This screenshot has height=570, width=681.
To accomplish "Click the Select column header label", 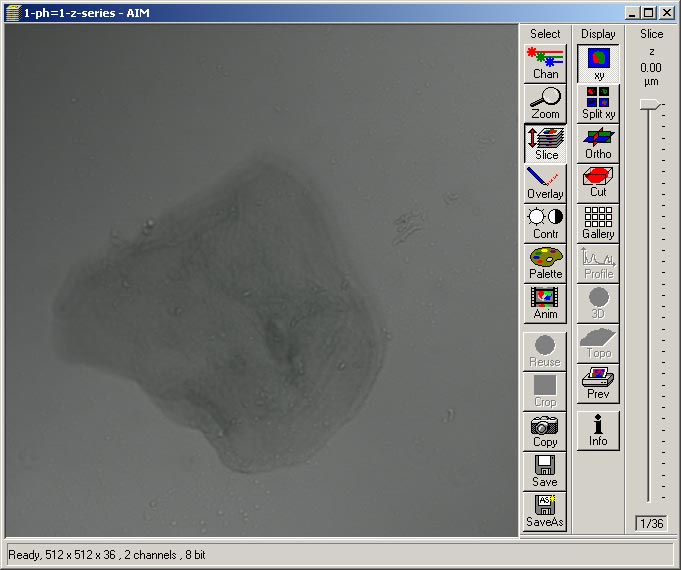I will click(545, 34).
